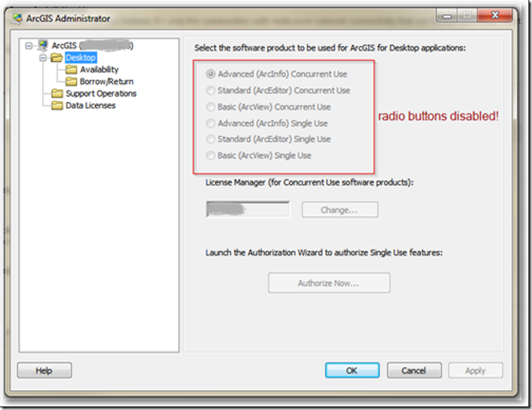Select Standard (ArcEditor) Concurrent Use option
Viewport: 532px width, 410px height.
point(210,90)
